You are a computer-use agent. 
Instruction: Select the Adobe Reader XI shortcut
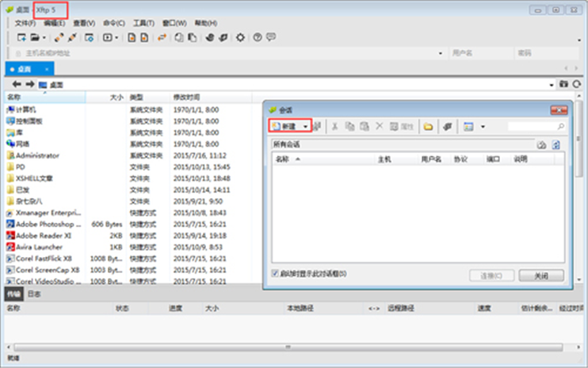coord(39,236)
